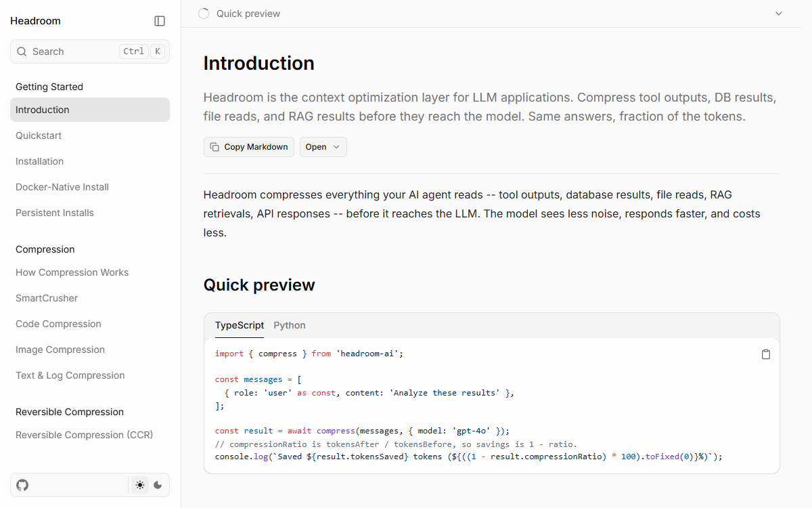Select the Python code tab

click(x=290, y=325)
